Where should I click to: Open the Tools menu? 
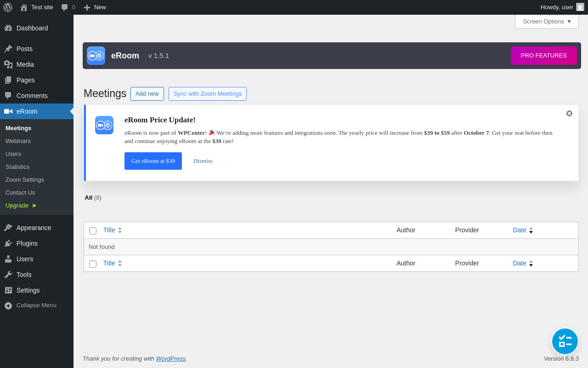tap(37, 275)
